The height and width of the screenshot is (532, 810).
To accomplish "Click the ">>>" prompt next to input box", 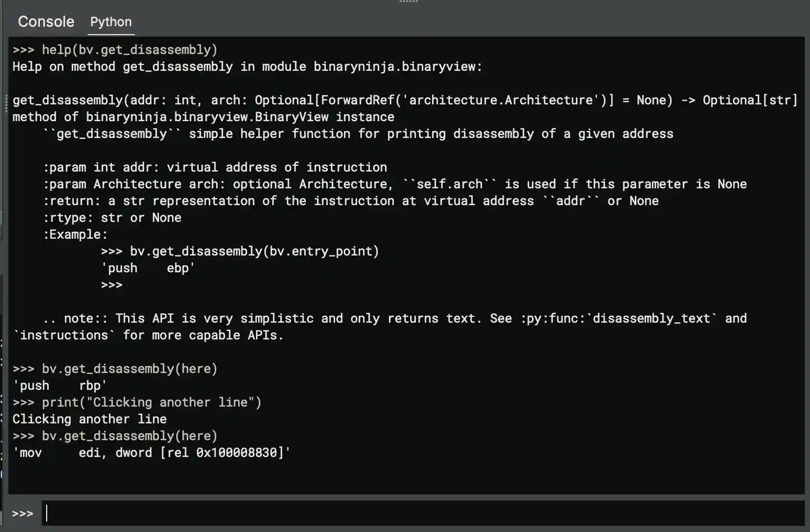I will click(x=22, y=513).
